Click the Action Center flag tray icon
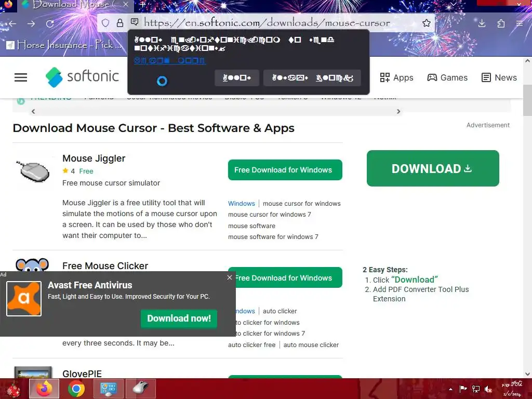 tap(463, 389)
